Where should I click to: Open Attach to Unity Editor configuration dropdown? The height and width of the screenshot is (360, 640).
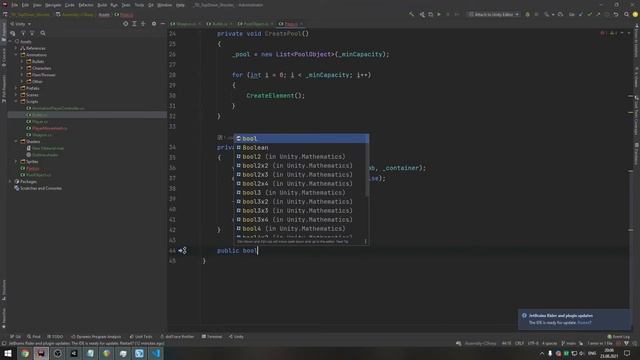pos(493,14)
